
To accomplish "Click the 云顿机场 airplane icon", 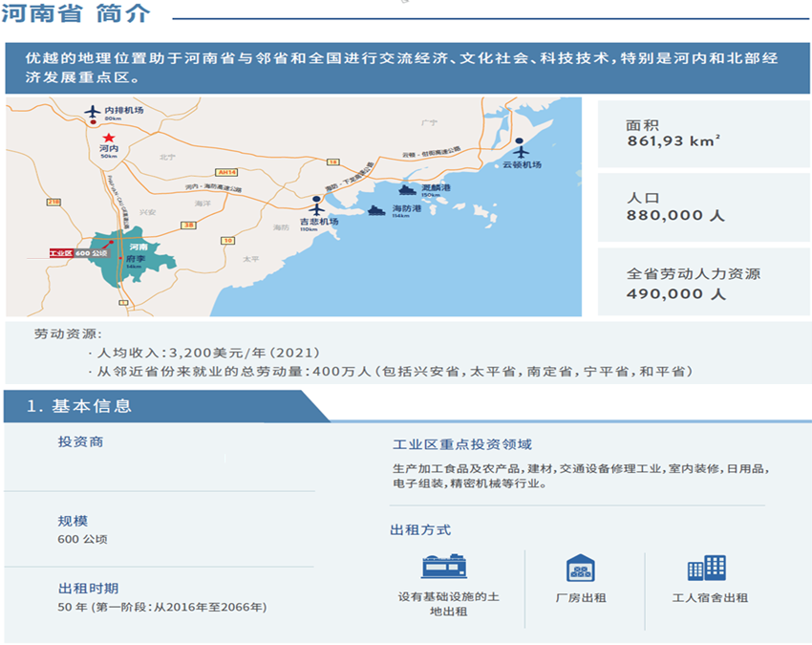I will (x=520, y=148).
